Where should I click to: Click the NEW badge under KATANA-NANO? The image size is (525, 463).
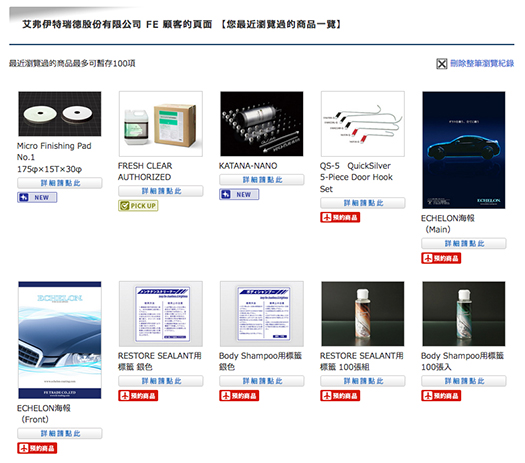point(239,194)
